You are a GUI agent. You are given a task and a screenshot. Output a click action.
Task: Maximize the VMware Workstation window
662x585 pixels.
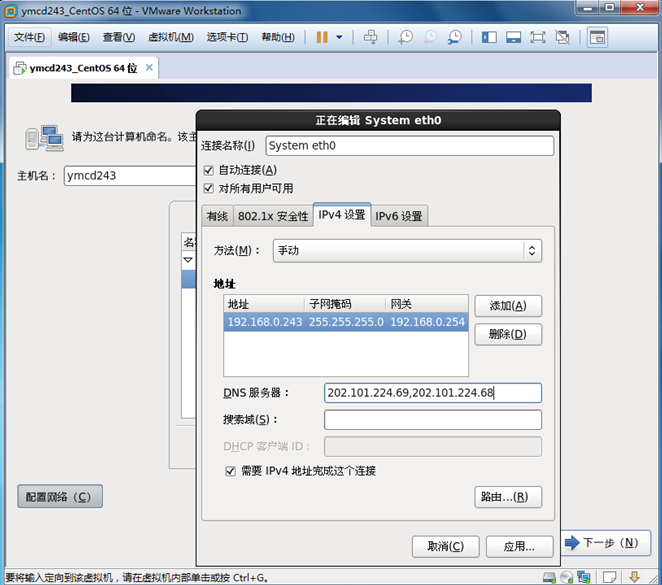tap(610, 8)
